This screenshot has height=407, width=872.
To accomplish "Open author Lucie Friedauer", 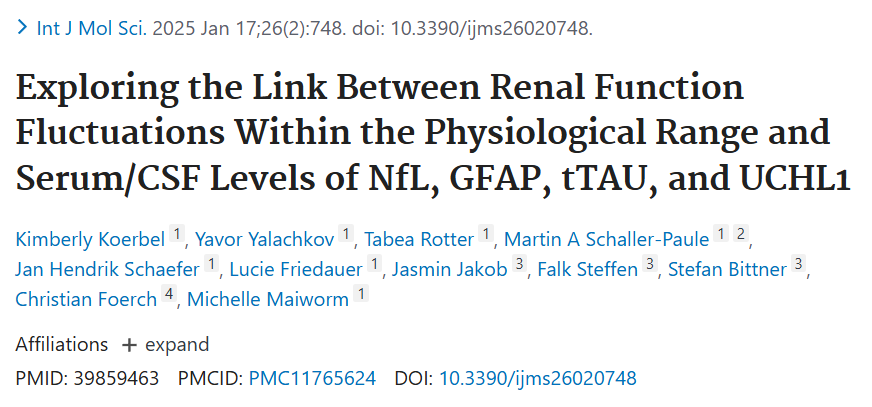I will click(x=296, y=270).
